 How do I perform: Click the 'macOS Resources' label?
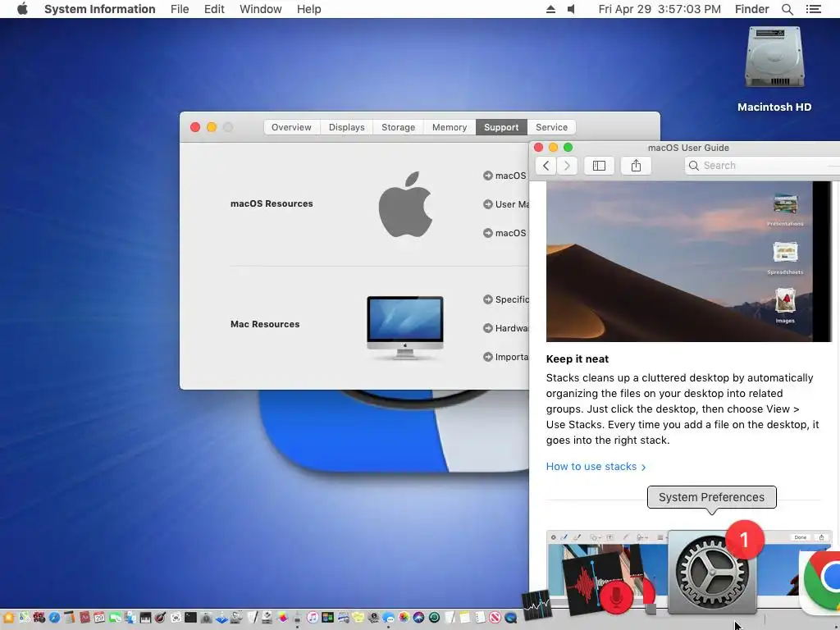[272, 203]
